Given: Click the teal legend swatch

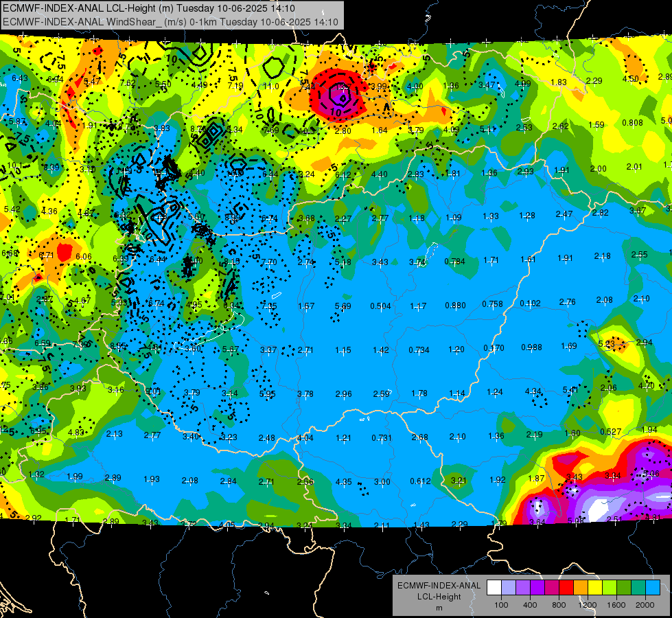Looking at the screenshot, I should (638, 587).
